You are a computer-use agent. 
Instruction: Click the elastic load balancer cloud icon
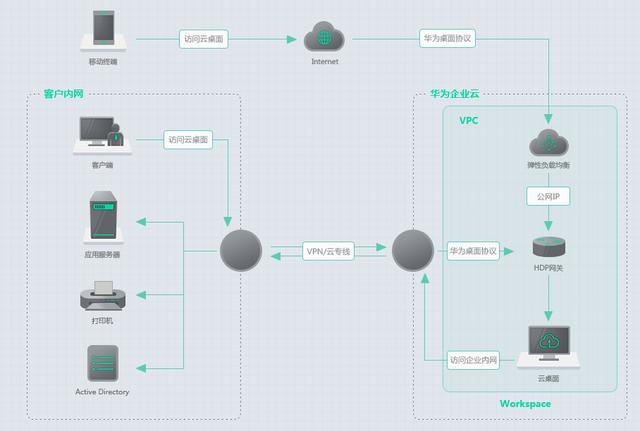pos(549,143)
